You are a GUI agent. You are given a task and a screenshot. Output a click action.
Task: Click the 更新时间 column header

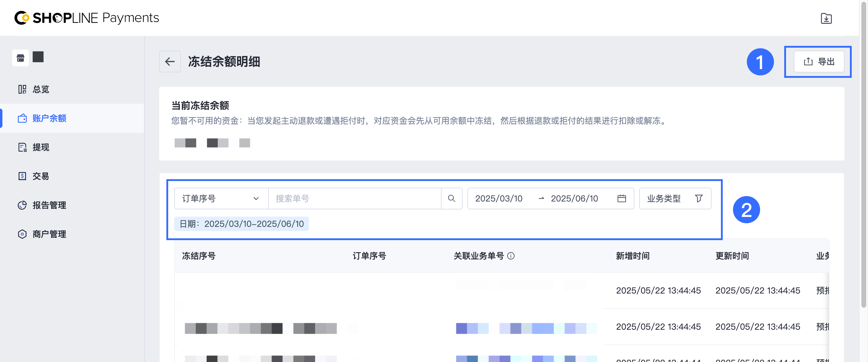732,256
